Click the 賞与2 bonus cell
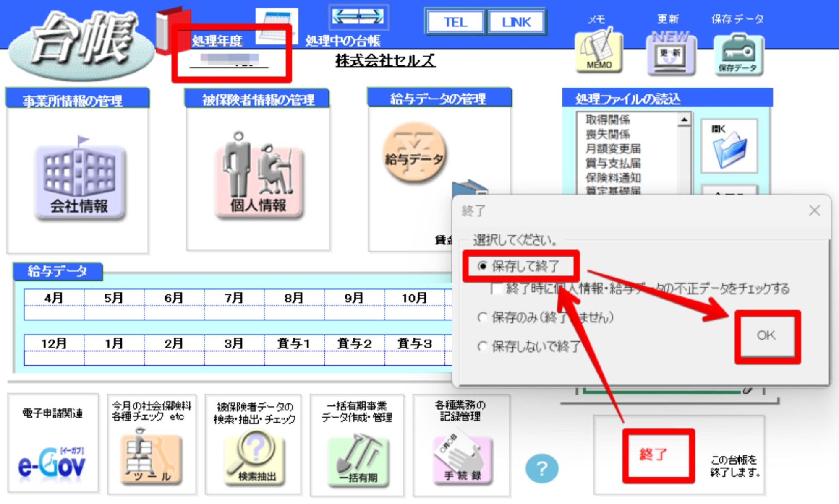 point(354,359)
